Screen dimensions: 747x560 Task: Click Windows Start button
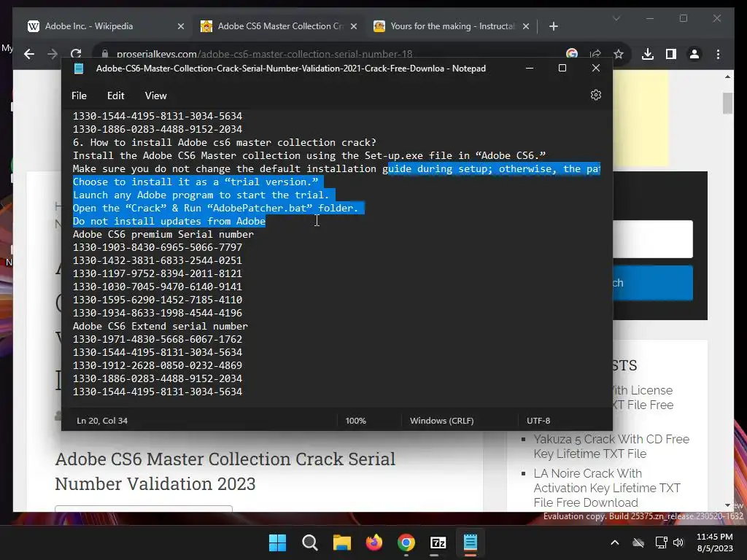click(x=277, y=542)
